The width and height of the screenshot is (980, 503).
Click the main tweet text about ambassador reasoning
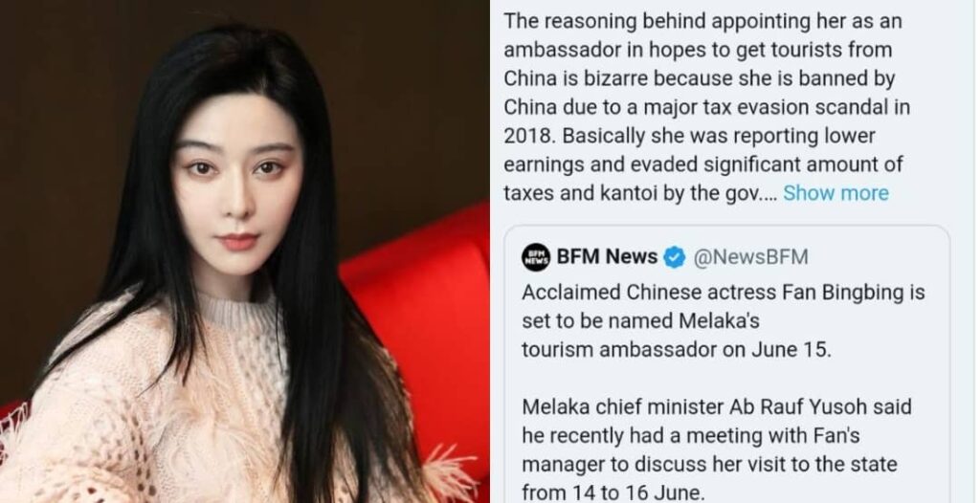(x=706, y=107)
